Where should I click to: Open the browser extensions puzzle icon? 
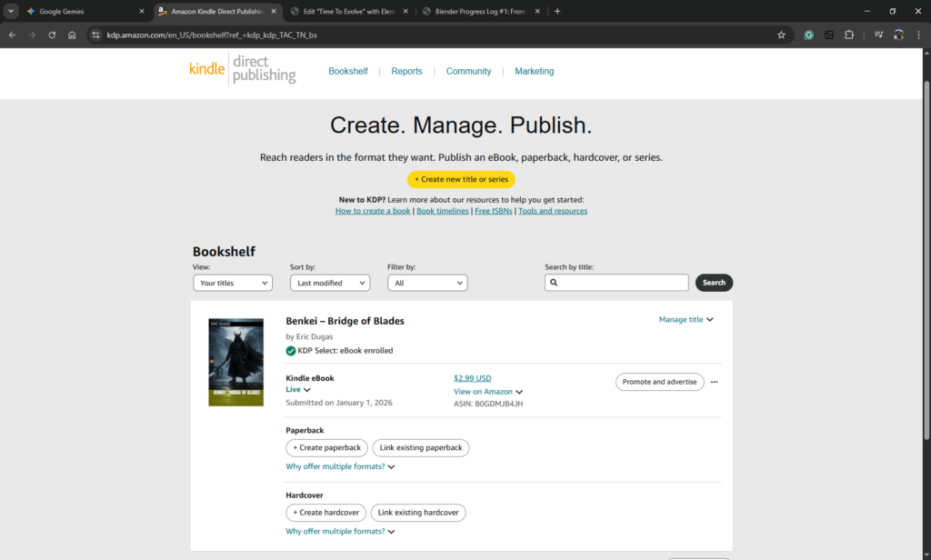849,35
